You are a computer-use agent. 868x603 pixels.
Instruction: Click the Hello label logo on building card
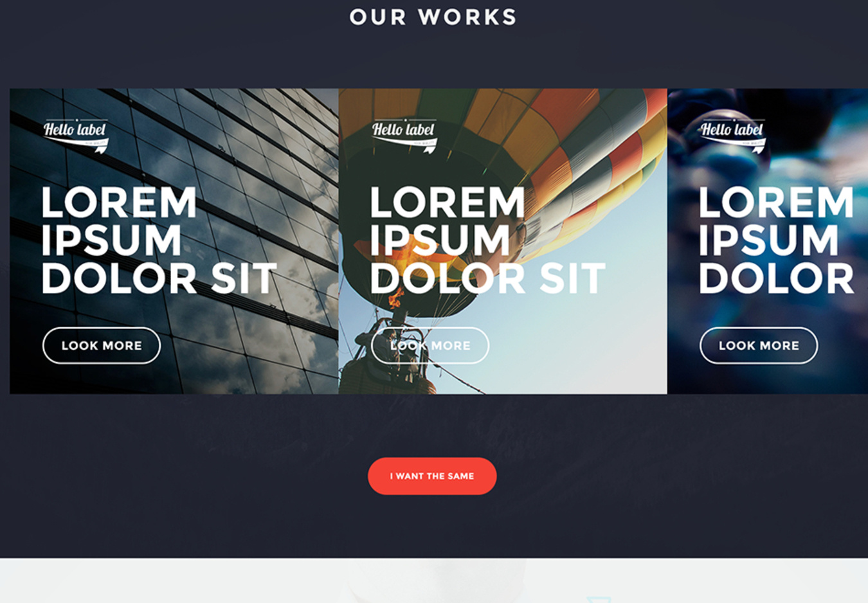tap(76, 136)
